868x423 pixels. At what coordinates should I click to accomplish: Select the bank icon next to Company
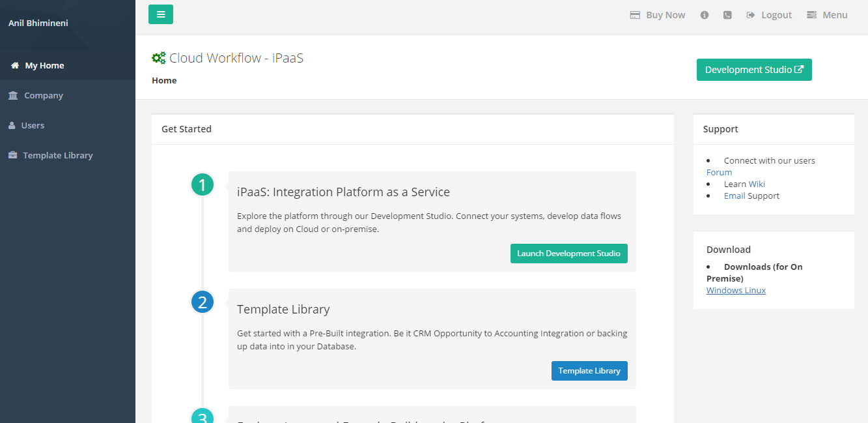14,95
